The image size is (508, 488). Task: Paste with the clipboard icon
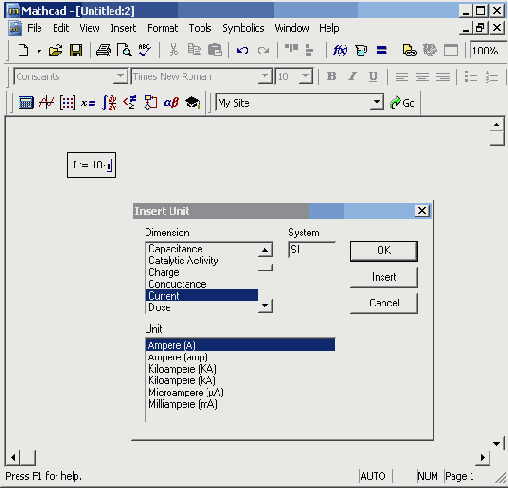pos(215,50)
